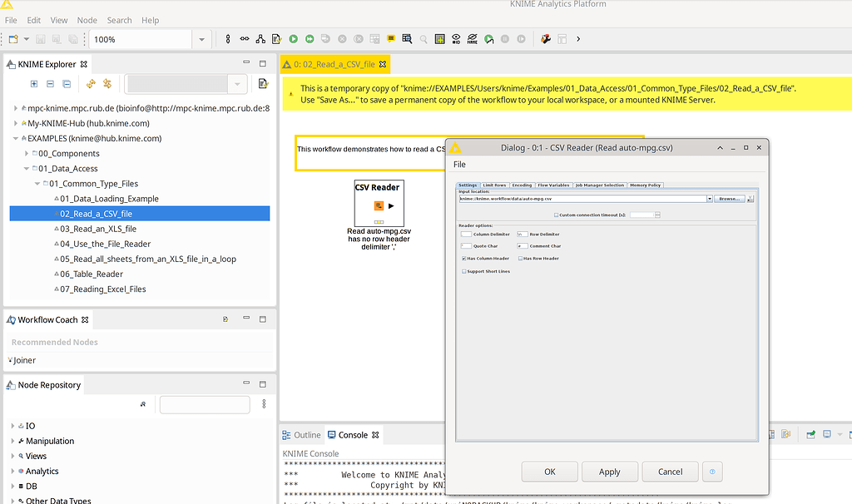Open the Input location dropdown
Viewport: 852px width, 504px height.
(710, 199)
